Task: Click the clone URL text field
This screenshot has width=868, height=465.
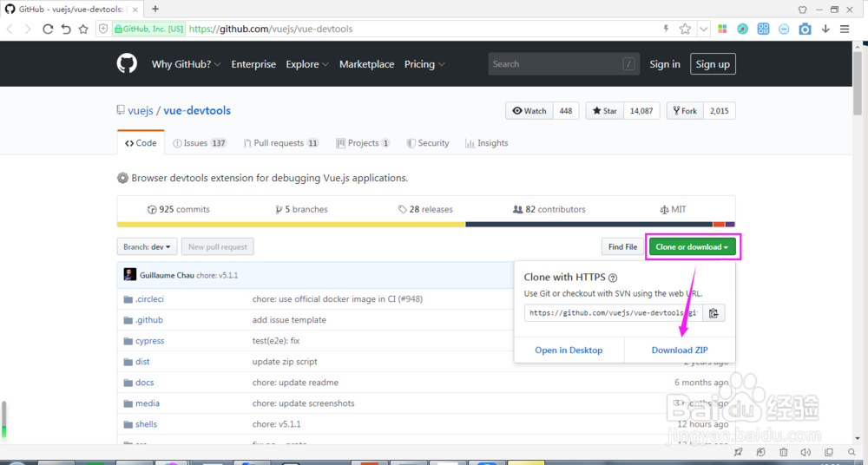Action: tap(614, 313)
